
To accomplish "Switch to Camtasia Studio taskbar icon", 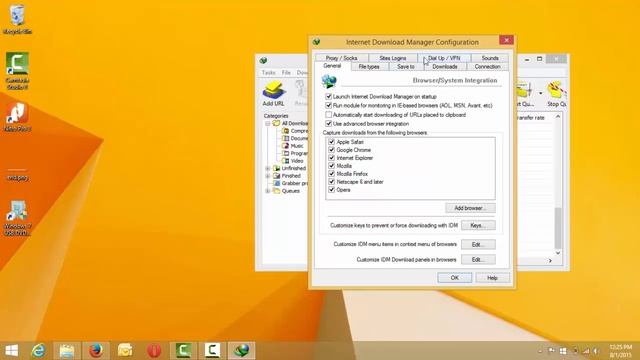I will point(183,350).
